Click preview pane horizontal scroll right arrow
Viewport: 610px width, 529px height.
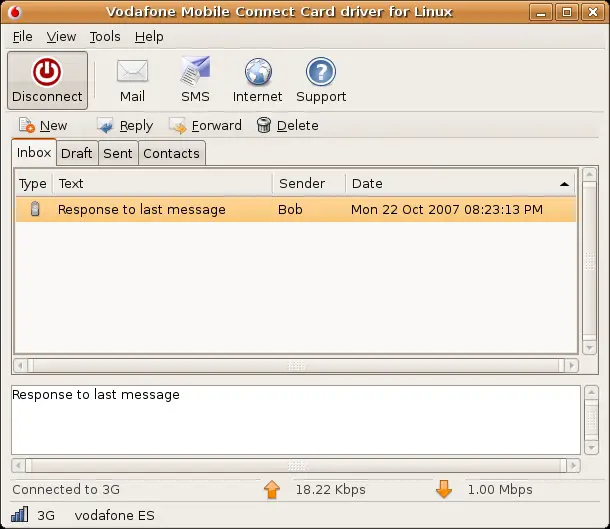(573, 465)
